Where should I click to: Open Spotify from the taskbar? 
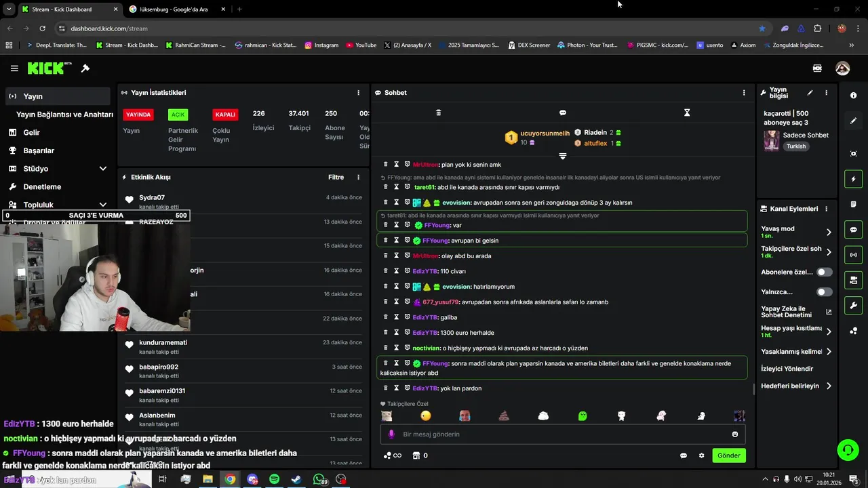[275, 479]
